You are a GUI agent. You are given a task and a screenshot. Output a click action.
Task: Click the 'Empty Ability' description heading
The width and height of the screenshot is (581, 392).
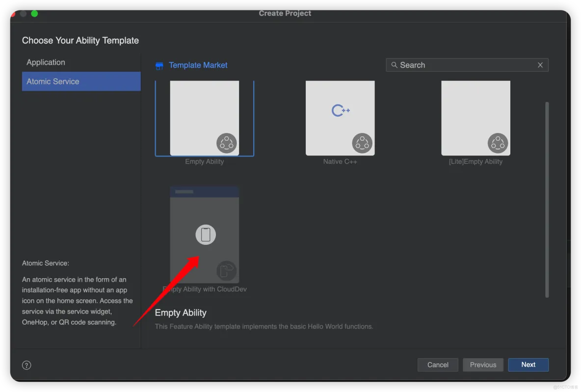[x=181, y=313]
